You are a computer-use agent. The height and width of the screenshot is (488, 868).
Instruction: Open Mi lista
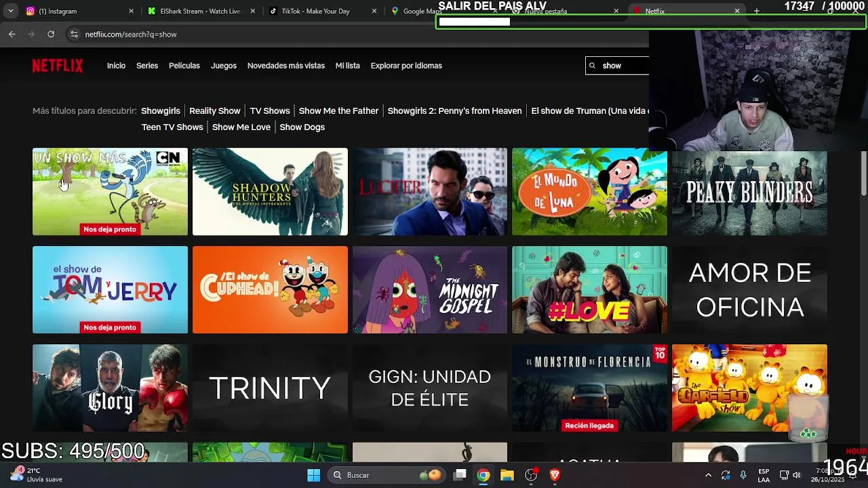pyautogui.click(x=348, y=66)
